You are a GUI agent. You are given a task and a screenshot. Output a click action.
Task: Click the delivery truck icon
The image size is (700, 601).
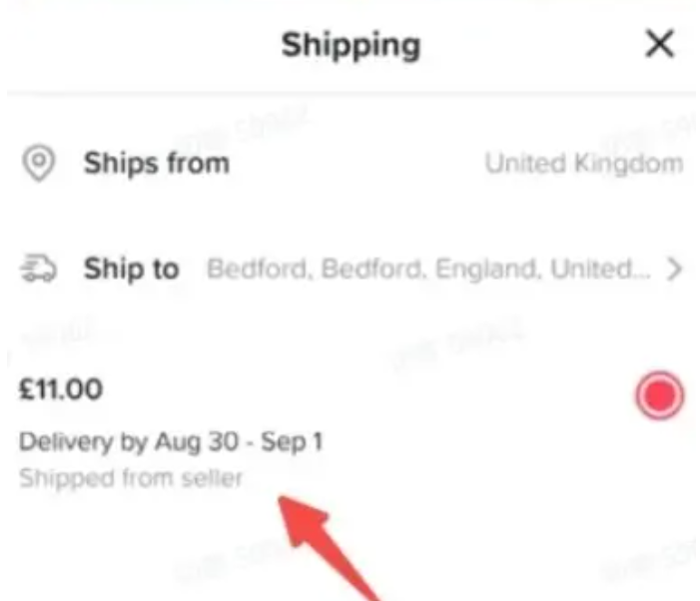[x=39, y=270]
